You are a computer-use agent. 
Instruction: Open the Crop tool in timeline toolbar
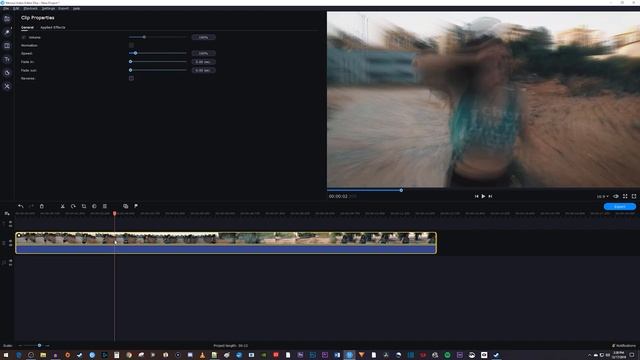84,206
